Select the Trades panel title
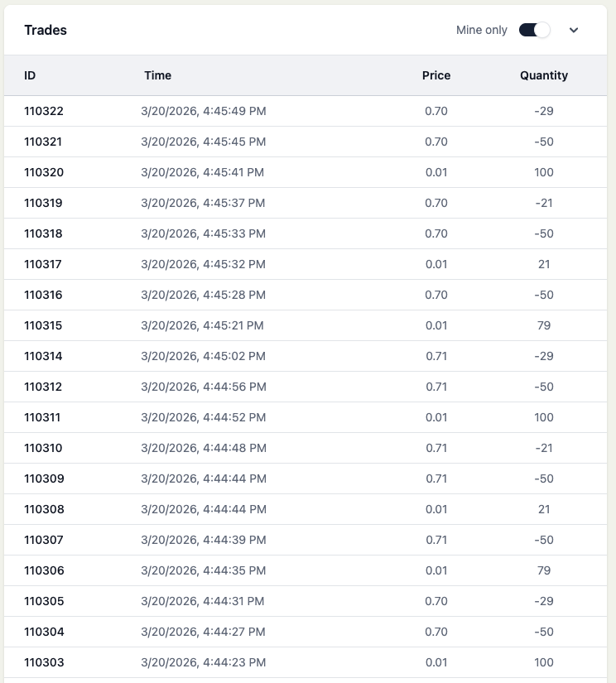The height and width of the screenshot is (683, 616). pyautogui.click(x=46, y=30)
